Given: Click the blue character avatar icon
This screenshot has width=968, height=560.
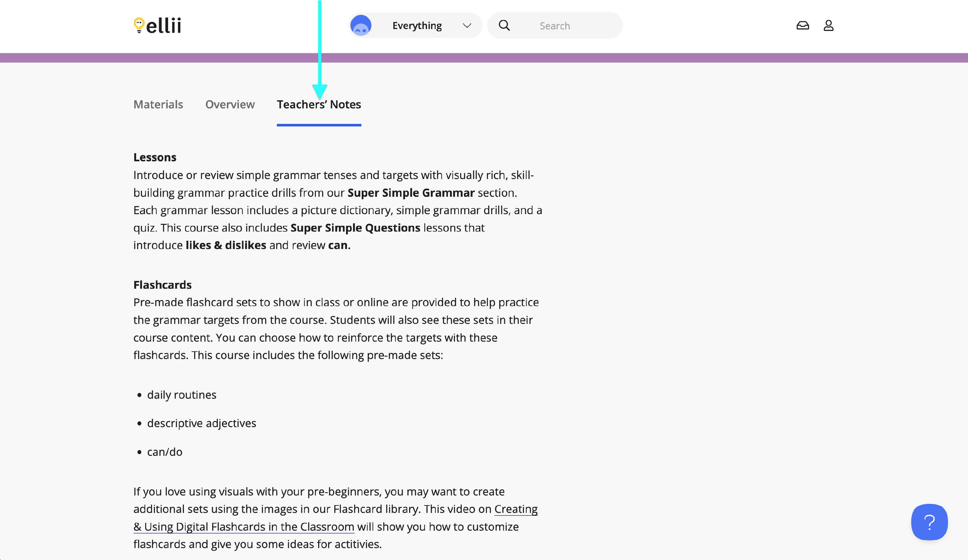Looking at the screenshot, I should (361, 26).
